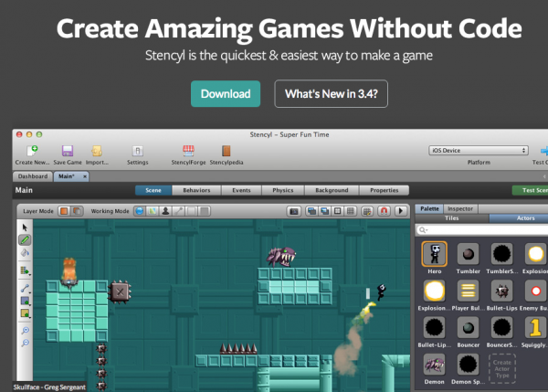Open the Inspector tab
548x392 pixels.
460,208
